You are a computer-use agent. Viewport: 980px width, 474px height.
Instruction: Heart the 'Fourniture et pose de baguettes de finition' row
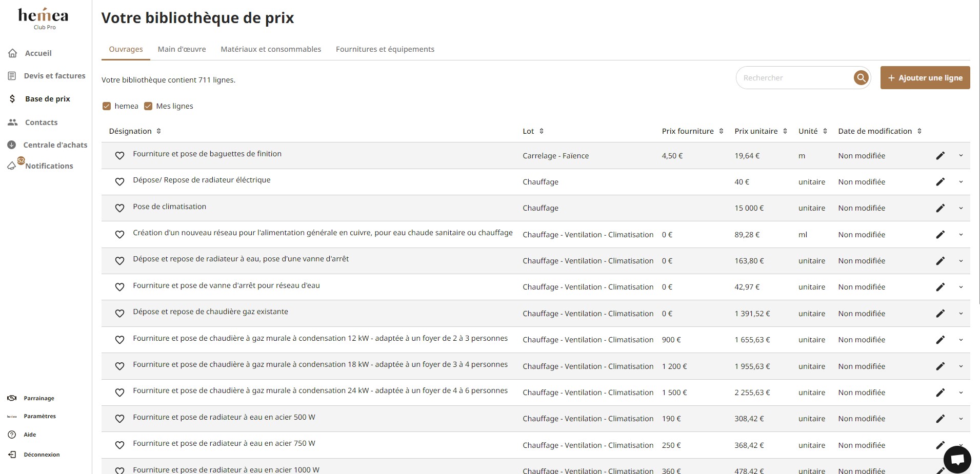coord(119,156)
